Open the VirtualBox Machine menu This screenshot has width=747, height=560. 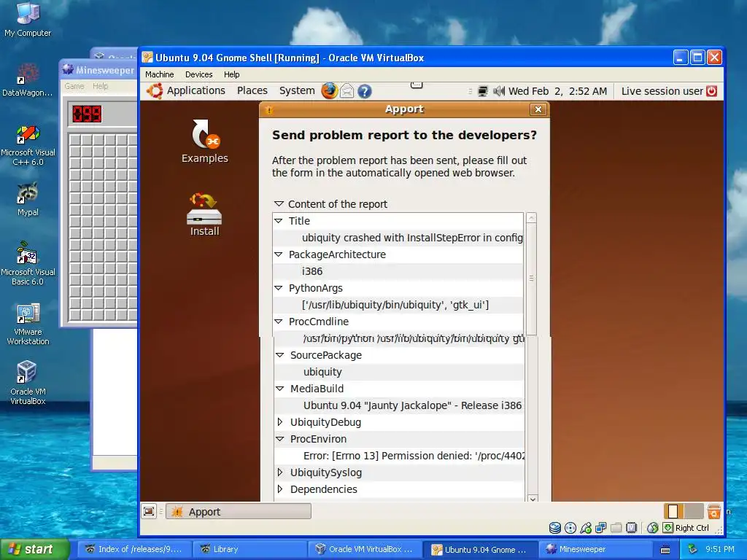[x=159, y=74]
